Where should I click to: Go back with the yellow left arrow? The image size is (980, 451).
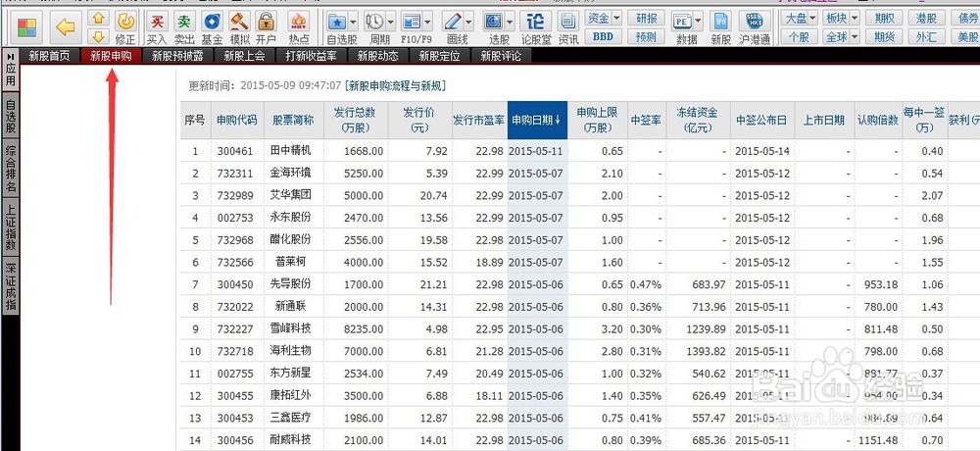tap(65, 26)
